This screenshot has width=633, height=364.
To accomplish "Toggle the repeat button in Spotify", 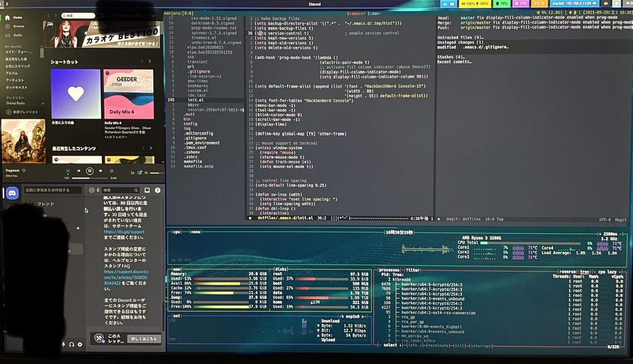I will coord(112,171).
